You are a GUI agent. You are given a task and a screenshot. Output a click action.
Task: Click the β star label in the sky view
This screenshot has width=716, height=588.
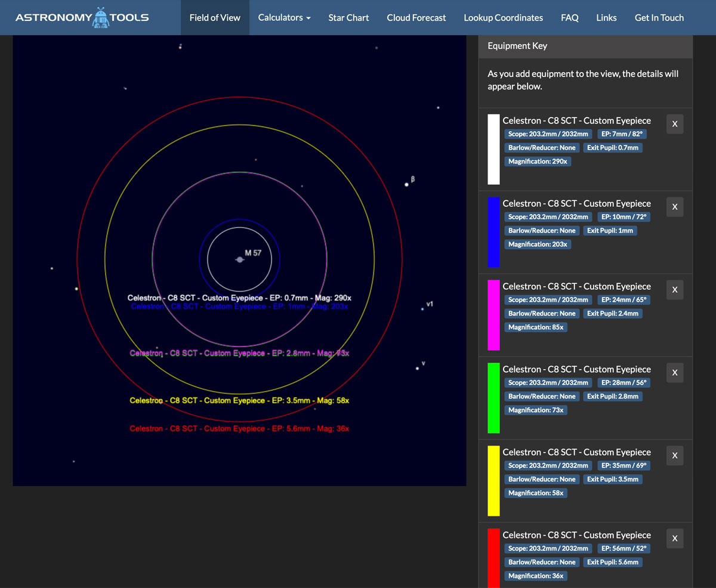coord(412,179)
